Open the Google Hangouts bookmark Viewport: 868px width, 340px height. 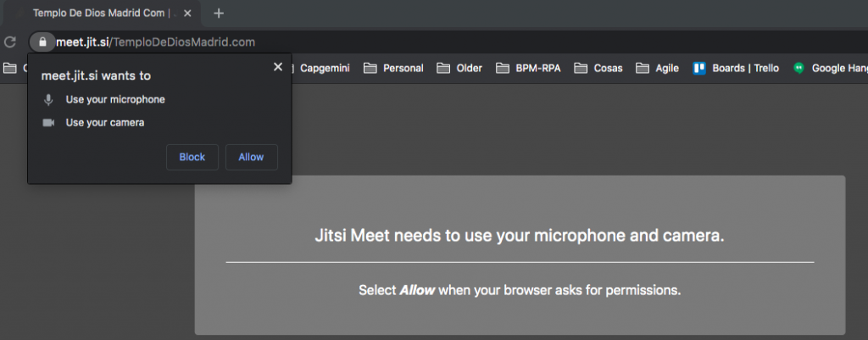click(831, 69)
